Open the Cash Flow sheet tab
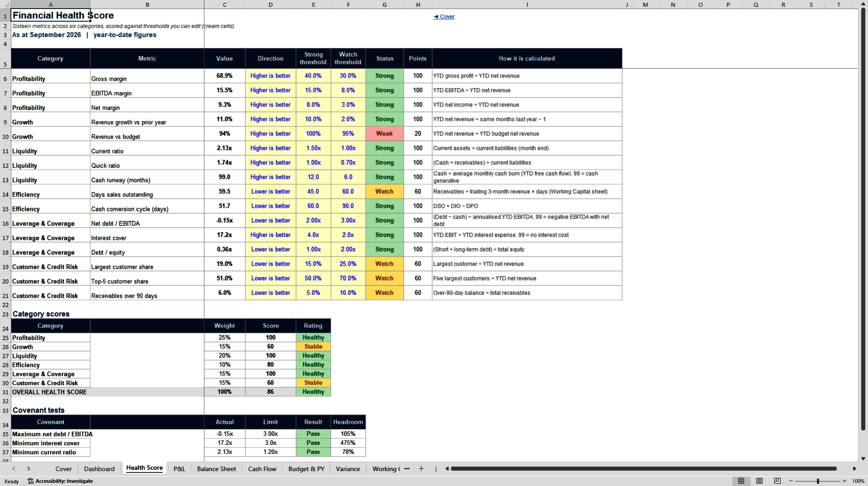 pos(262,469)
